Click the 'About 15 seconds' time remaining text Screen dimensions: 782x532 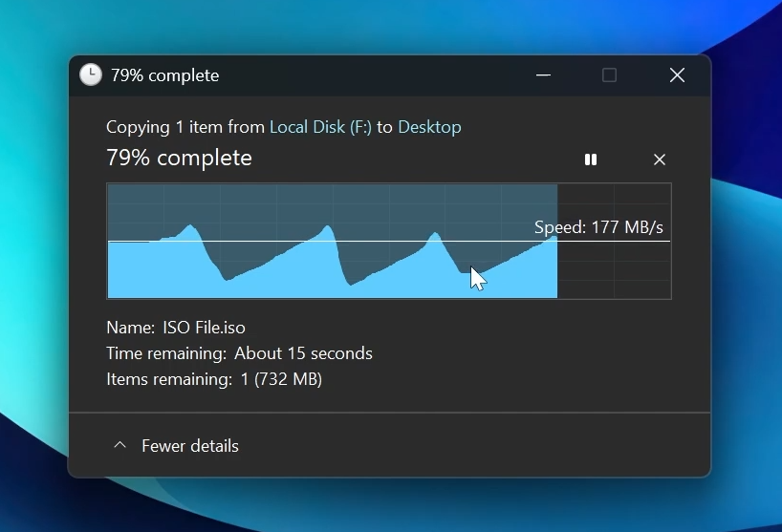(x=303, y=353)
